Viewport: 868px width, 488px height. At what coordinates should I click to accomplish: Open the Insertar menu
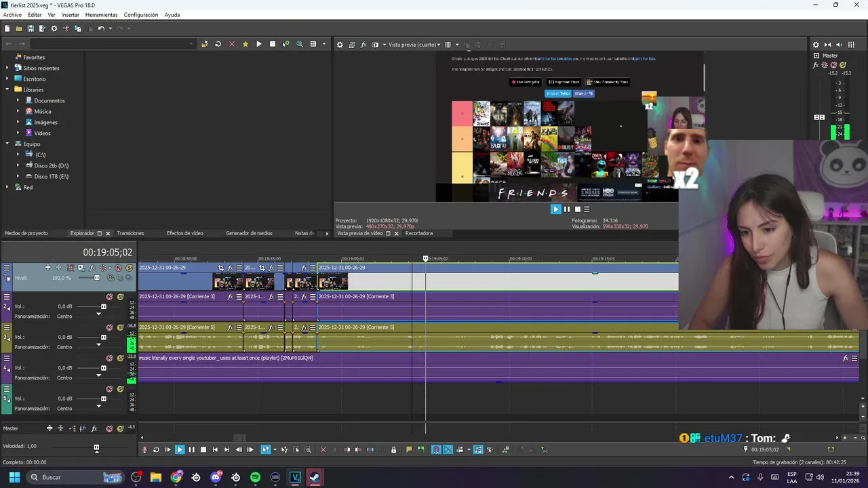click(x=70, y=15)
